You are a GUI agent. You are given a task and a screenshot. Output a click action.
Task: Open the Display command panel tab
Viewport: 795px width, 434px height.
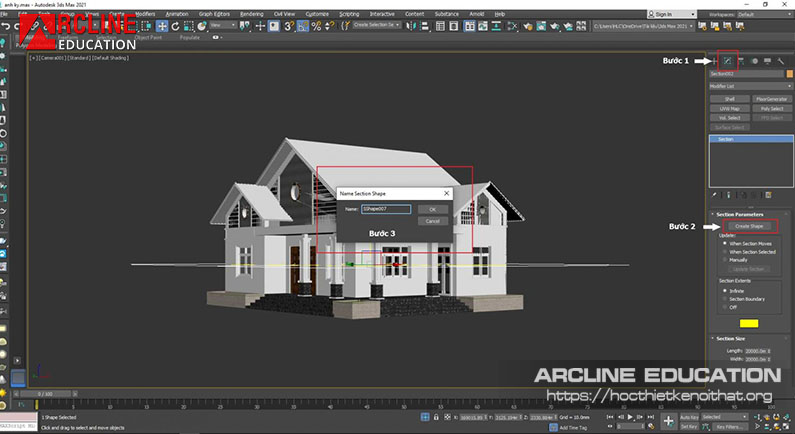767,61
